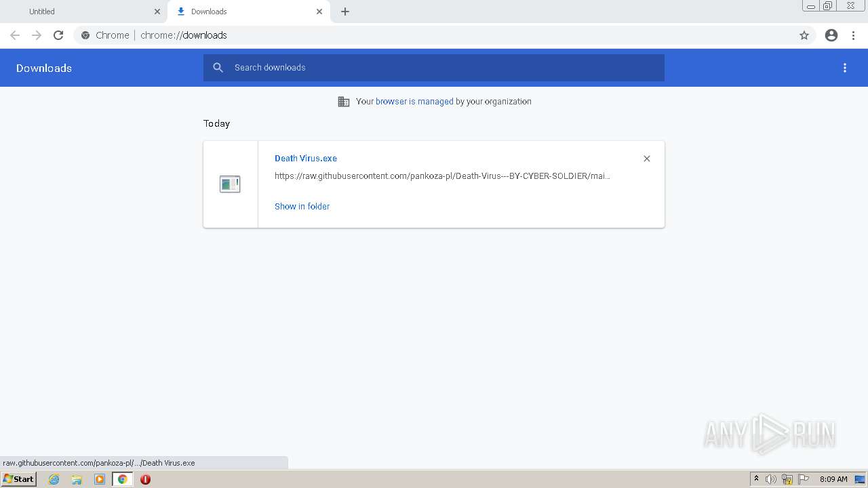This screenshot has width=868, height=488.
Task: Open the Windows Start menu
Action: point(18,479)
